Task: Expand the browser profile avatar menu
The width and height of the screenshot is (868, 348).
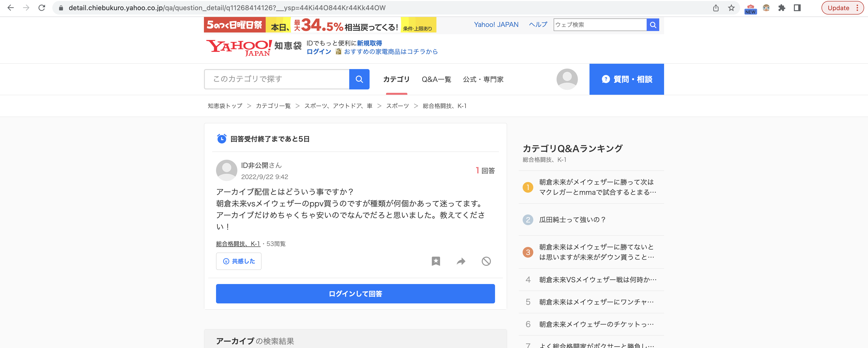Action: (x=766, y=8)
